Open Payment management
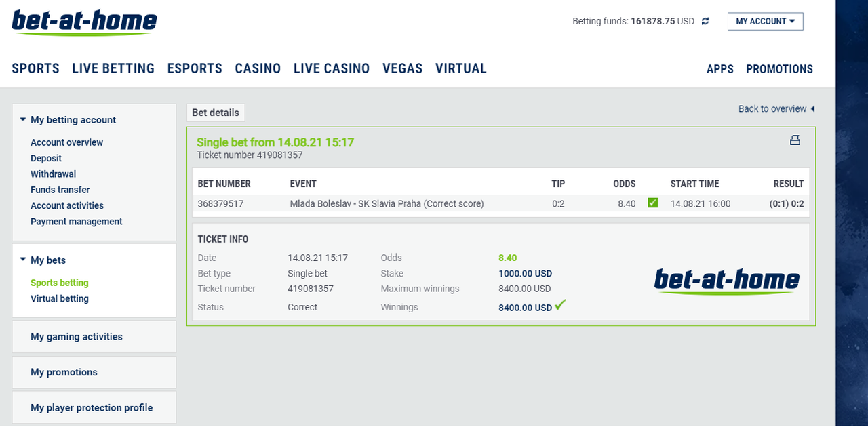 click(77, 222)
